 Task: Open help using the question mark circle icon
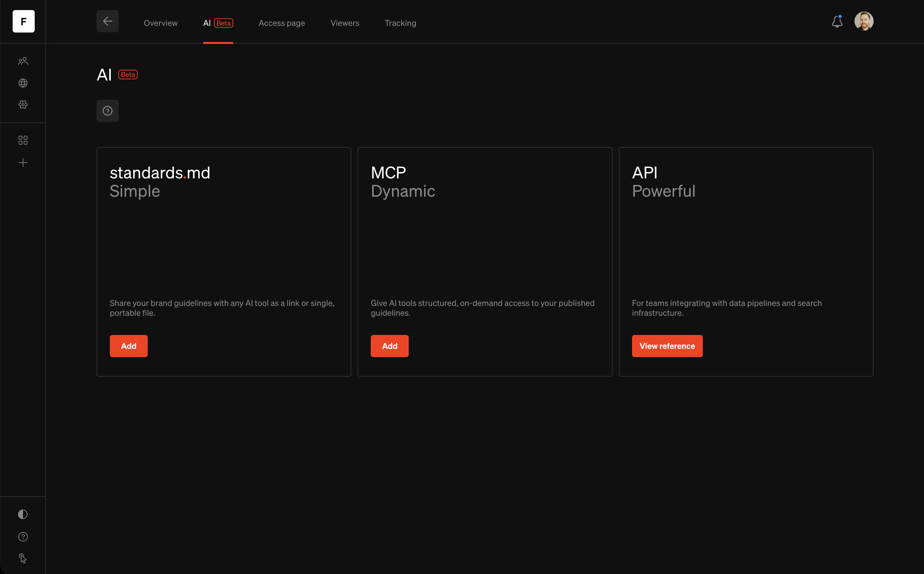click(x=23, y=536)
